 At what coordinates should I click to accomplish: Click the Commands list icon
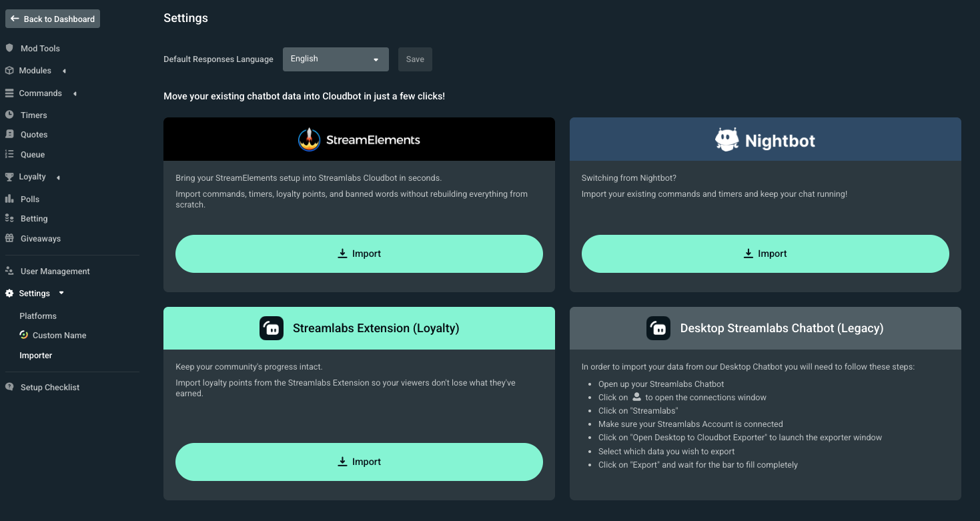9,93
